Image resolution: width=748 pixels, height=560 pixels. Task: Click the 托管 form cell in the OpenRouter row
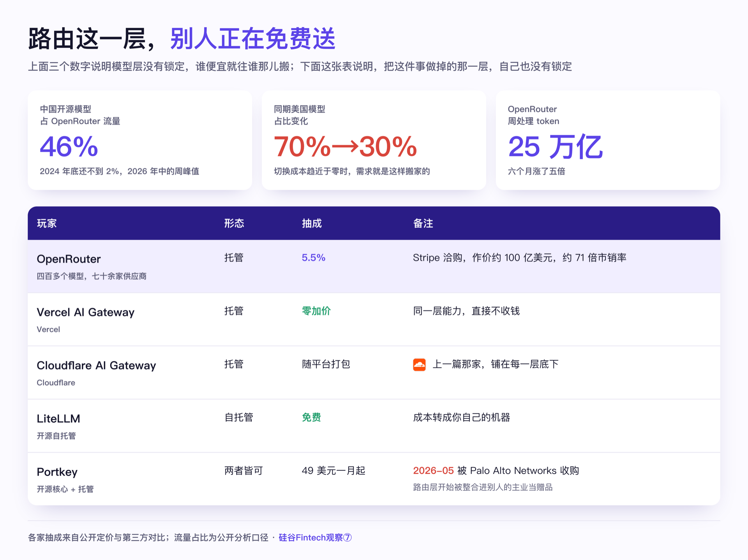point(234,257)
